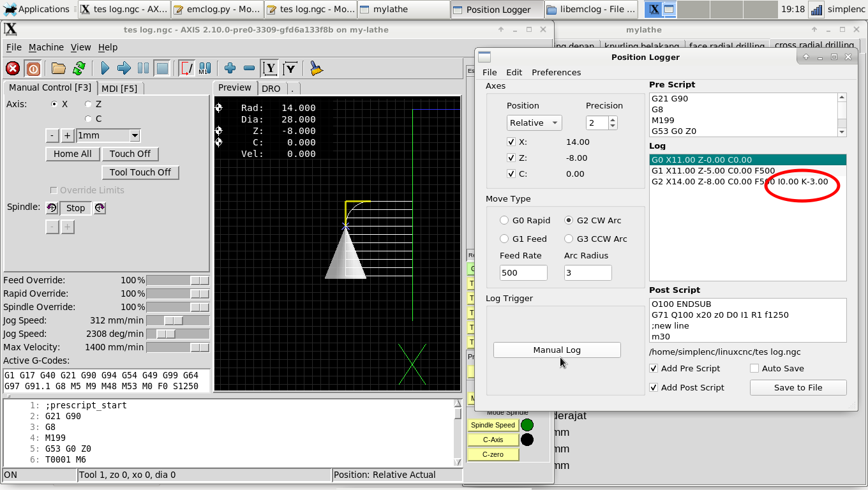The height and width of the screenshot is (490, 868).
Task: Select the rotated Y view icon
Action: point(290,68)
